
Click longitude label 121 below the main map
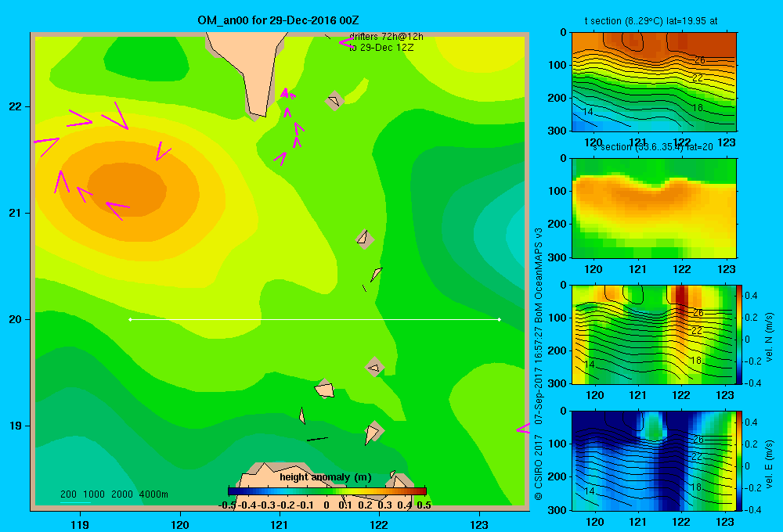pyautogui.click(x=280, y=524)
